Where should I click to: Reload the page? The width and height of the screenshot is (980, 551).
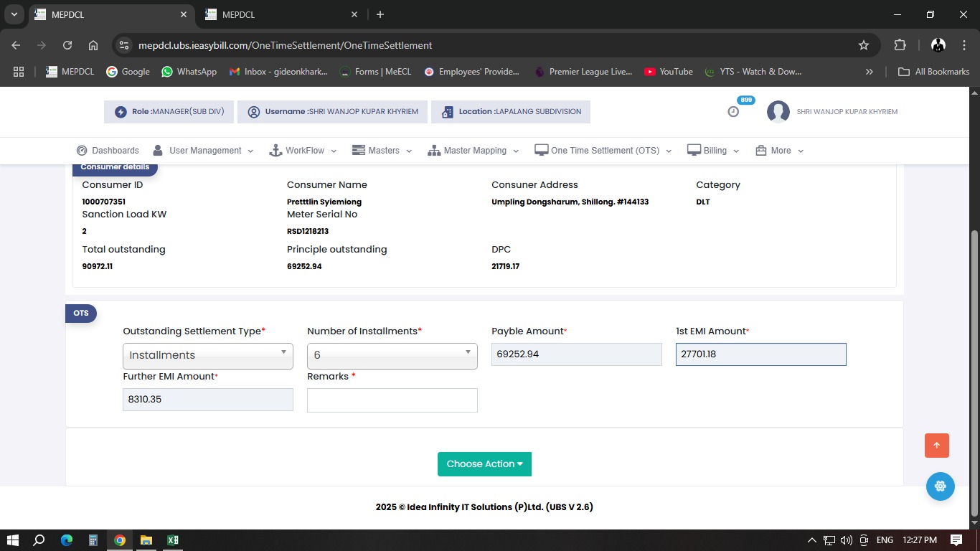[67, 45]
